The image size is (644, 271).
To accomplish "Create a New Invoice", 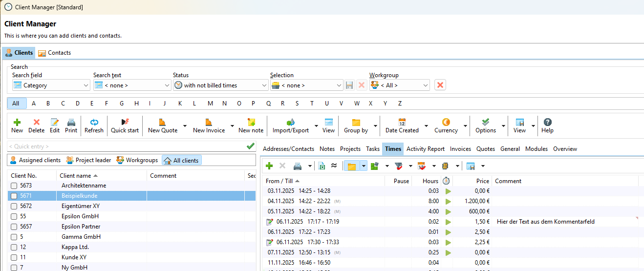I will tap(209, 123).
